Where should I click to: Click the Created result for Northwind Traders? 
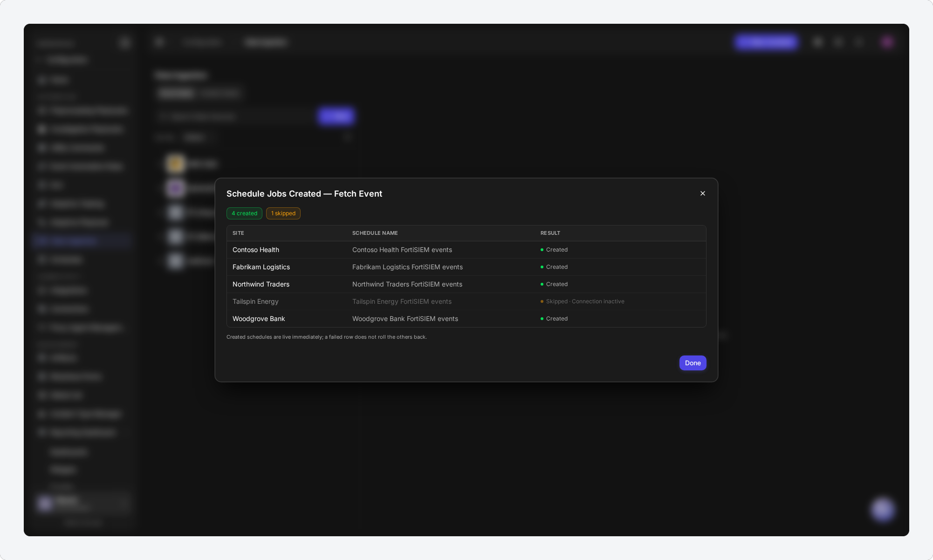554,284
